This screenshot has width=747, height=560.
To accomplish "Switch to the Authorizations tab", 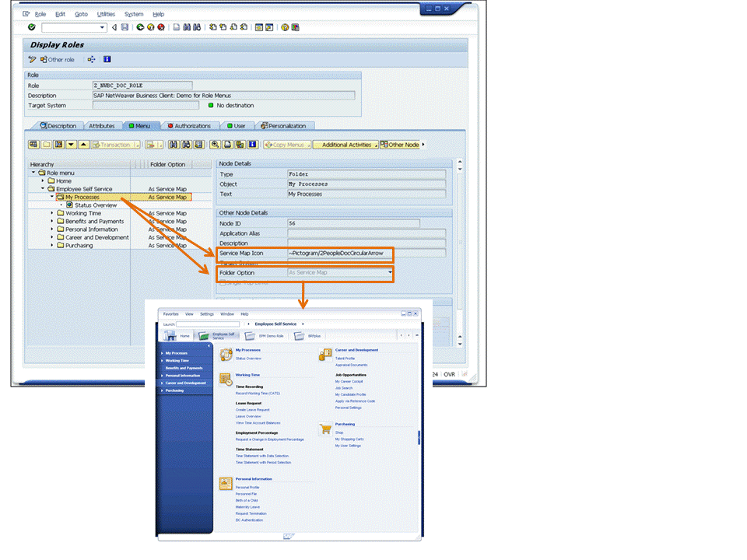I will coord(188,126).
